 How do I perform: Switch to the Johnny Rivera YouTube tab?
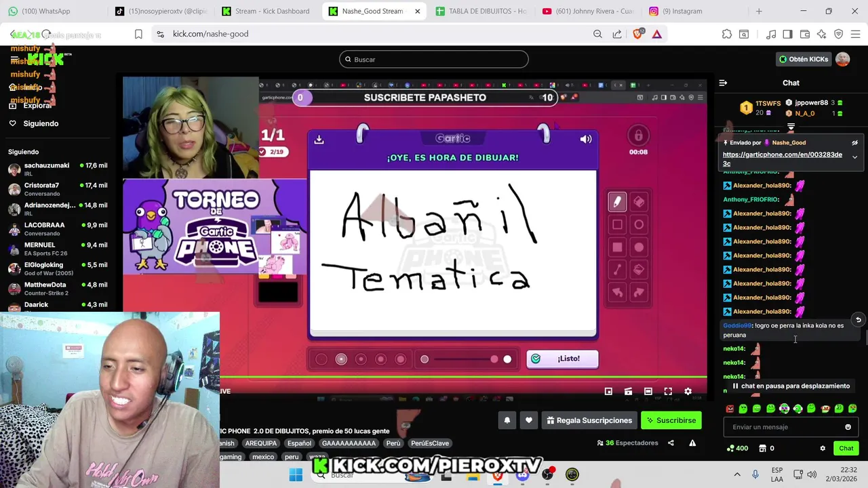(587, 11)
